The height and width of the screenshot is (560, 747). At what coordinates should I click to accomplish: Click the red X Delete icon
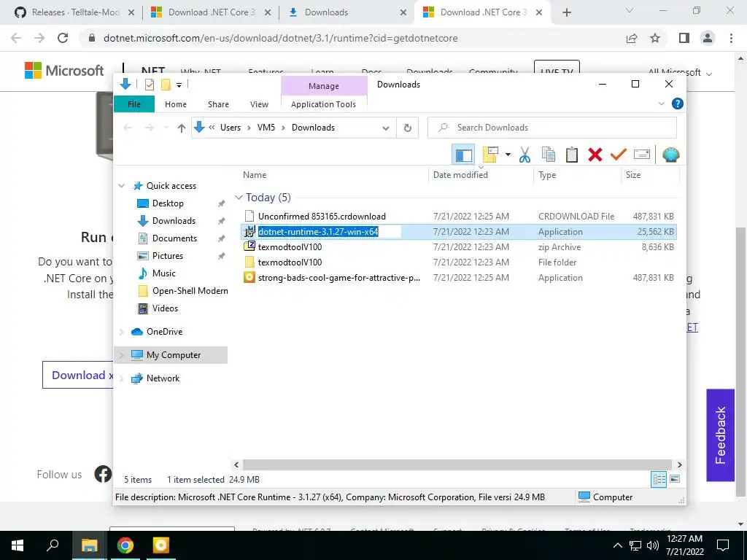[595, 155]
